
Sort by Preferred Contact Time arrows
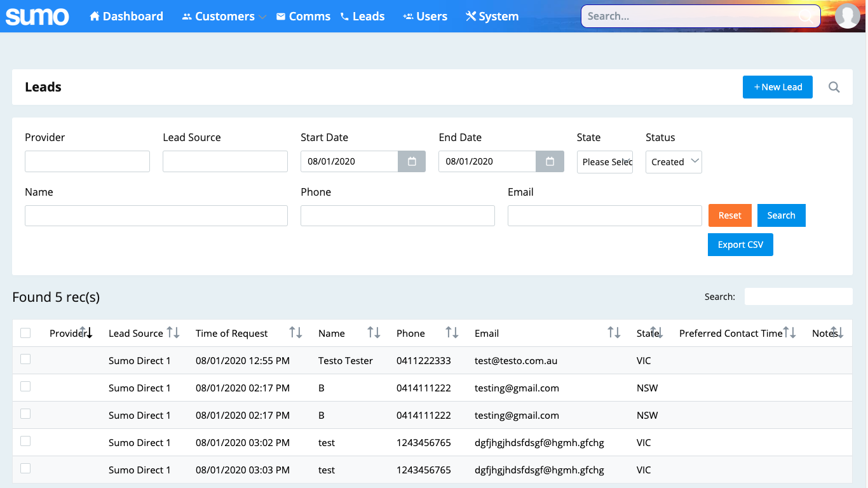click(790, 332)
